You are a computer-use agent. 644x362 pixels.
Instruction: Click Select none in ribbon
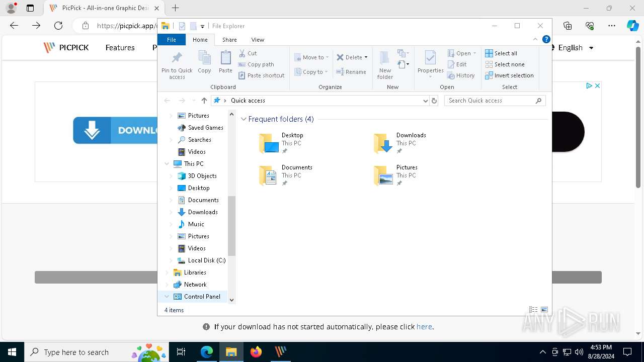[505, 64]
